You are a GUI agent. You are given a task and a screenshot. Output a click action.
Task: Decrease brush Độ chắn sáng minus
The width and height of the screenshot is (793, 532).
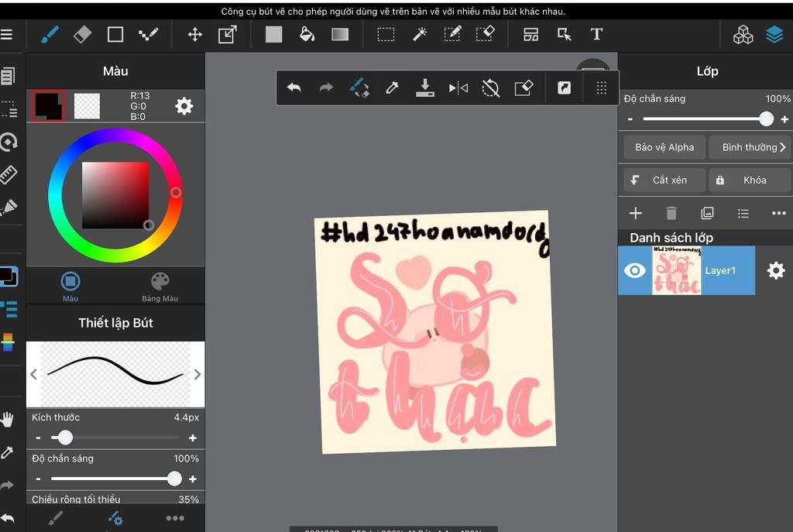(x=39, y=479)
